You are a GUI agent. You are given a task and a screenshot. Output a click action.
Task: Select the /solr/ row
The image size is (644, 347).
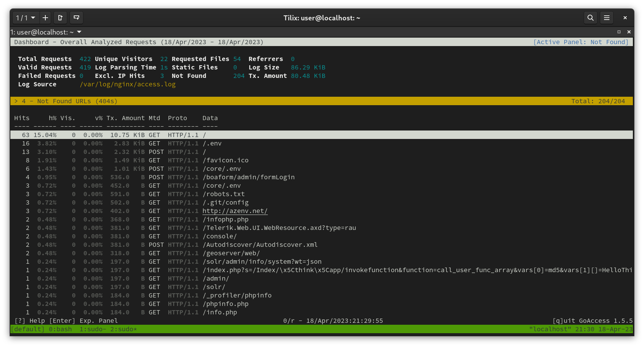coord(322,287)
